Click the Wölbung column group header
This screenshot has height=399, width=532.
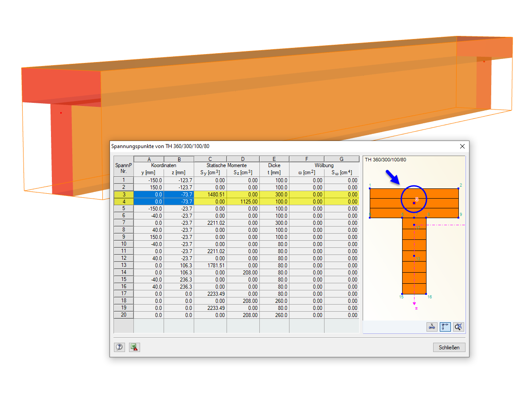pyautogui.click(x=325, y=165)
